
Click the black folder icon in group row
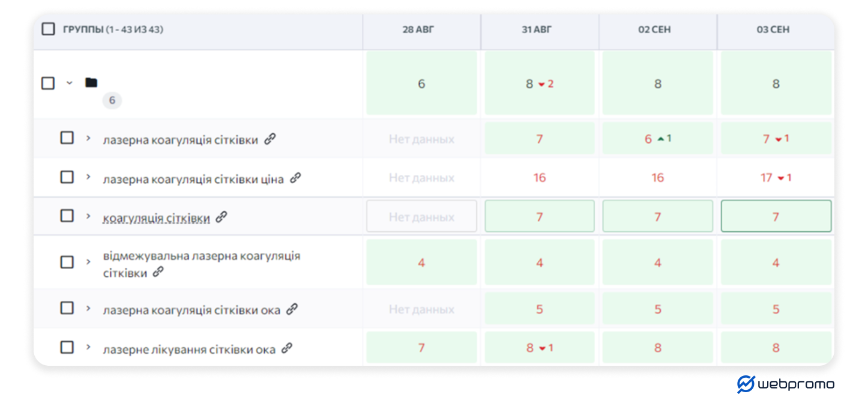pyautogui.click(x=91, y=83)
